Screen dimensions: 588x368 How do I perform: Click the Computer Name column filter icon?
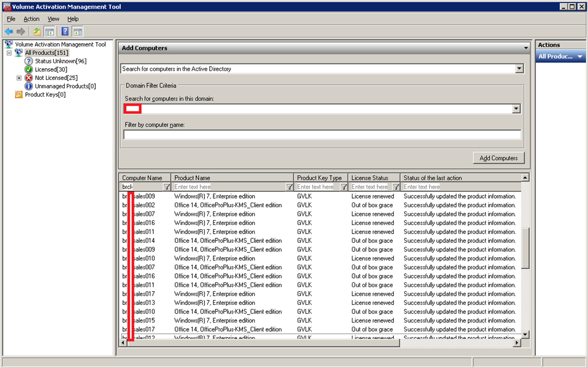point(167,187)
